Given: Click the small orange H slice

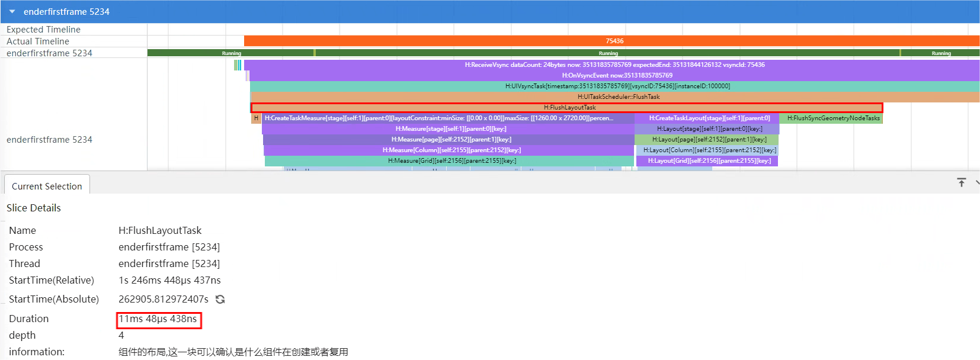Looking at the screenshot, I should click(x=256, y=118).
